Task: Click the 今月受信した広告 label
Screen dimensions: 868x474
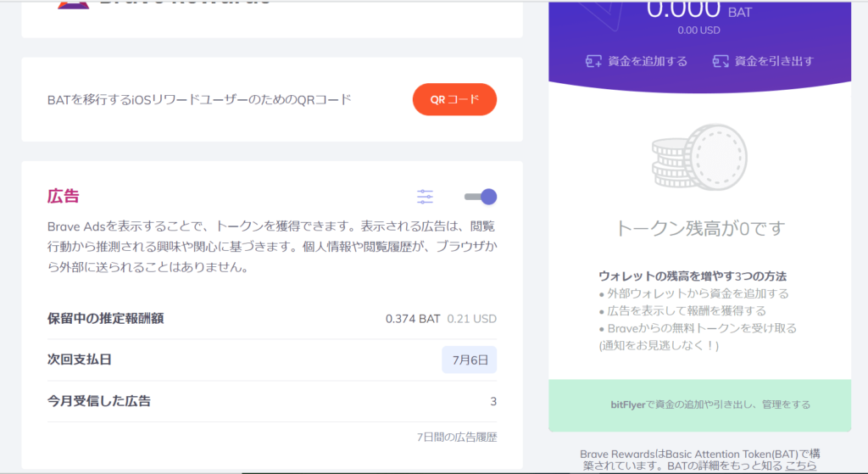Action: (98, 401)
